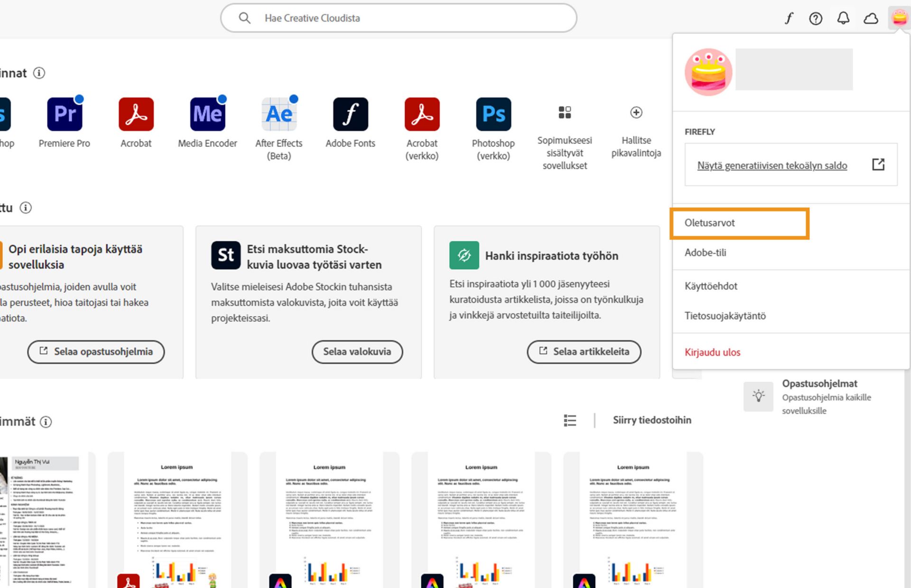Viewport: 911px width, 588px height.
Task: Open Sopimukseesi sisältyvät sovellukset grid
Action: coord(565,113)
